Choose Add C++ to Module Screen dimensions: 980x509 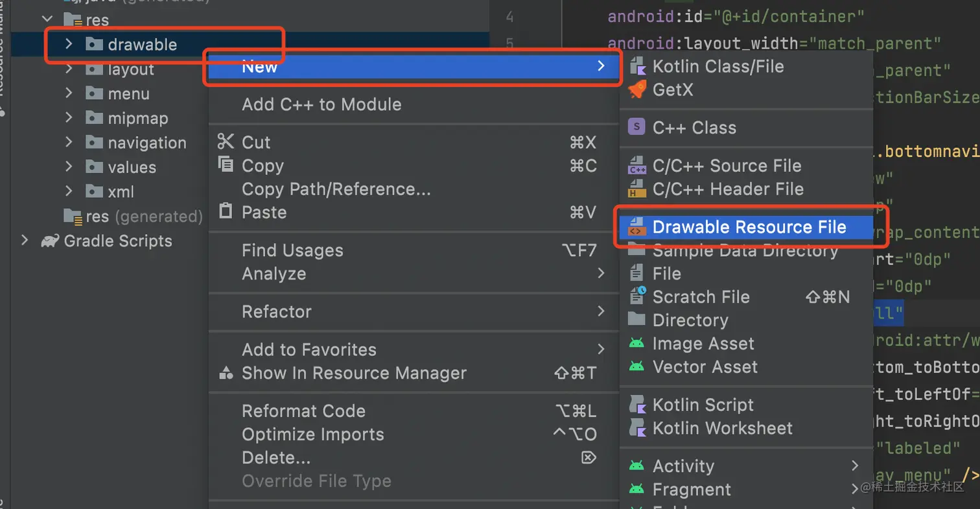pyautogui.click(x=321, y=104)
